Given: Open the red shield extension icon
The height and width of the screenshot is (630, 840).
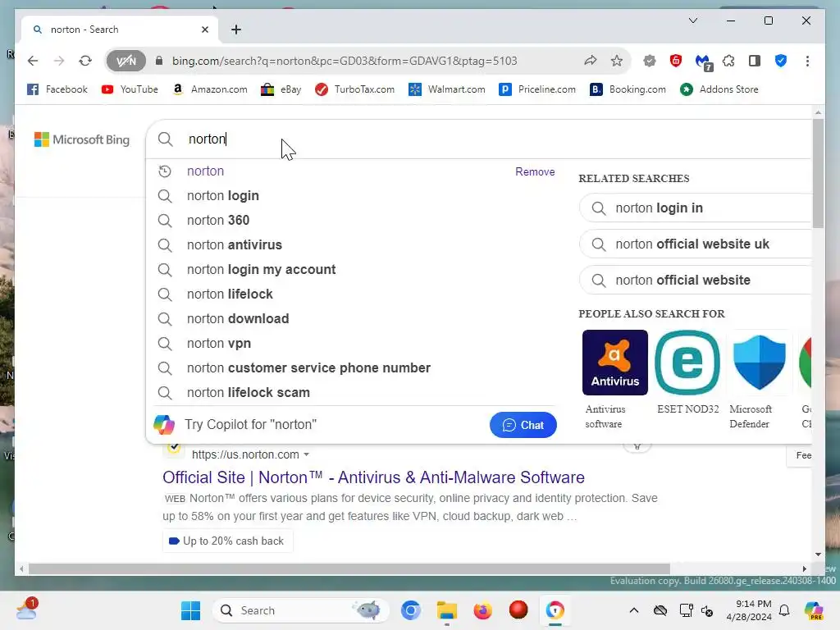Looking at the screenshot, I should pyautogui.click(x=676, y=61).
